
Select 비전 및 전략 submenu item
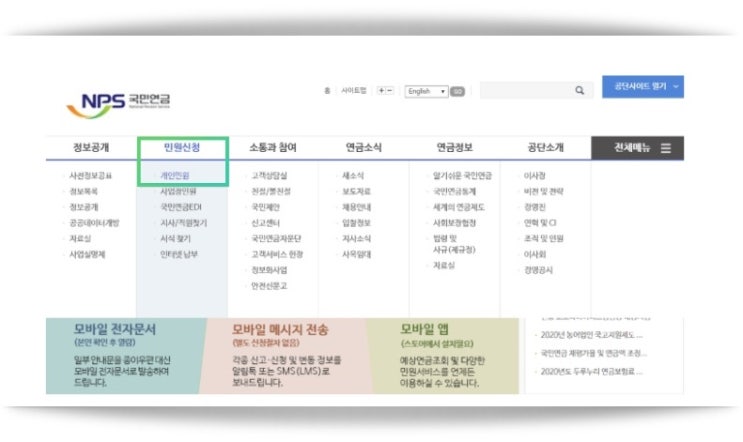544,191
